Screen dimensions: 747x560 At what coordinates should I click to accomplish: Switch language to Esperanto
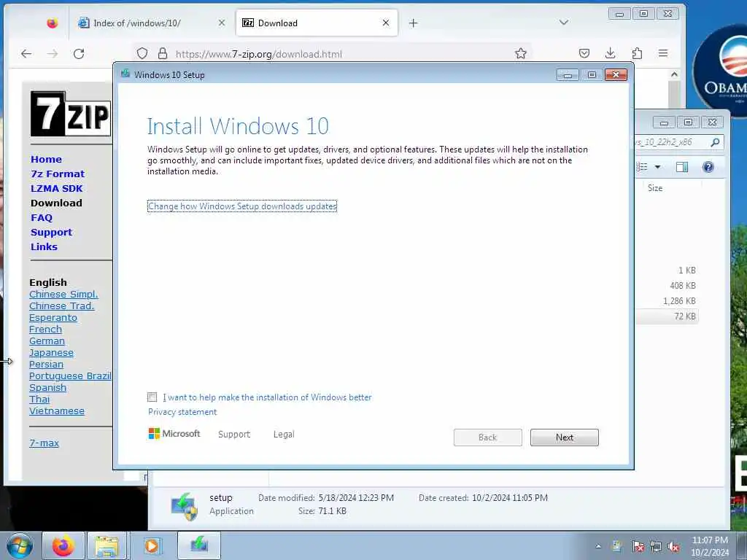tap(53, 318)
